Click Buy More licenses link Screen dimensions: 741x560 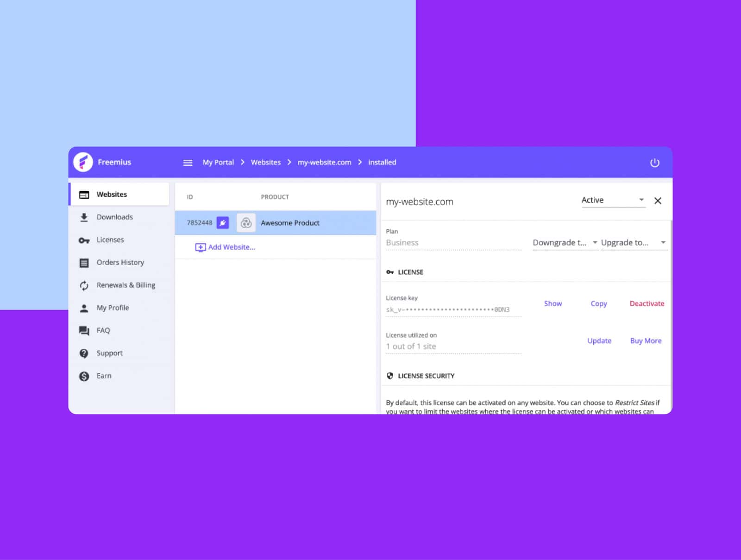(x=646, y=341)
